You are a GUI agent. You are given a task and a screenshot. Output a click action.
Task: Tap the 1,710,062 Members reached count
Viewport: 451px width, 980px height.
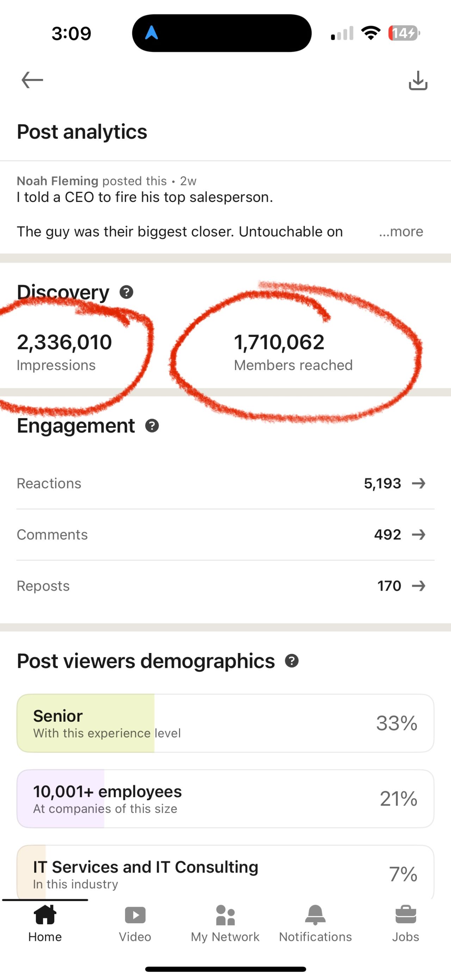[x=279, y=343]
